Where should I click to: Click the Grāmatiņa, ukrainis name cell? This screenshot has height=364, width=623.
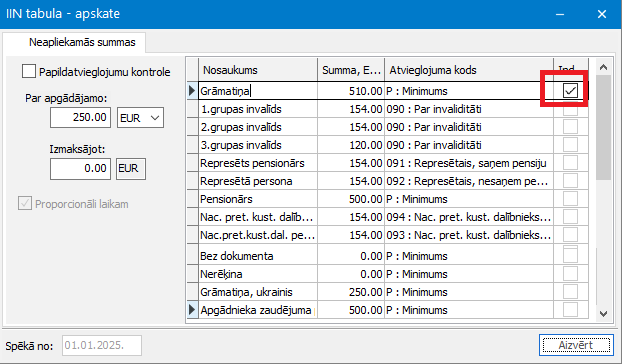(258, 292)
